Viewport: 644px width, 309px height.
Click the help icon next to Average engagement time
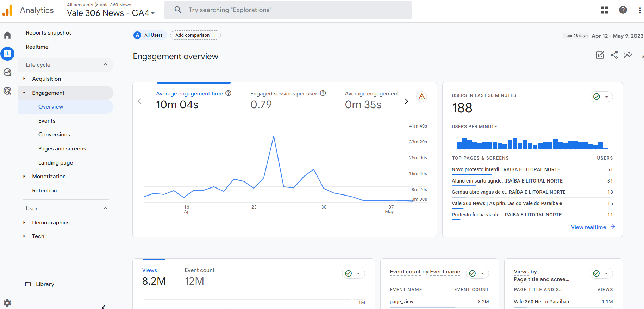coord(228,93)
